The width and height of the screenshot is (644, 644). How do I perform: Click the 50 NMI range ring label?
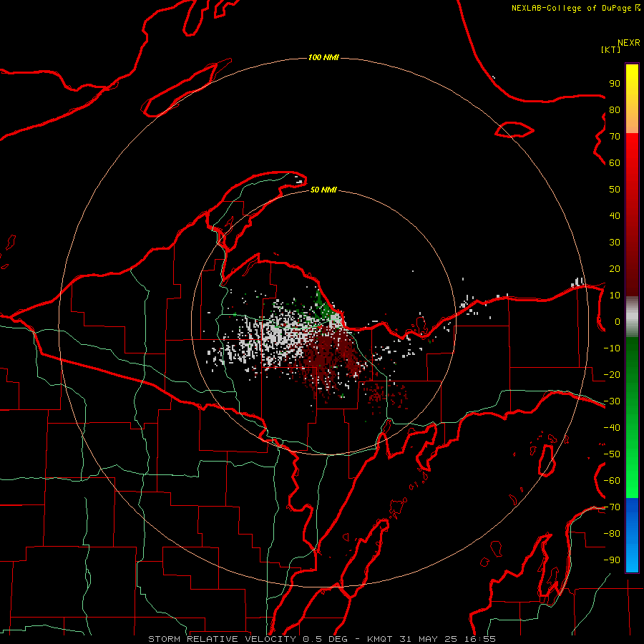(x=323, y=190)
